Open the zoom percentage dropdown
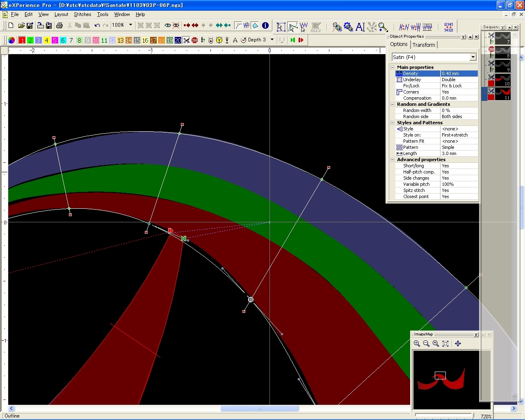This screenshot has width=525, height=420. 130,25
